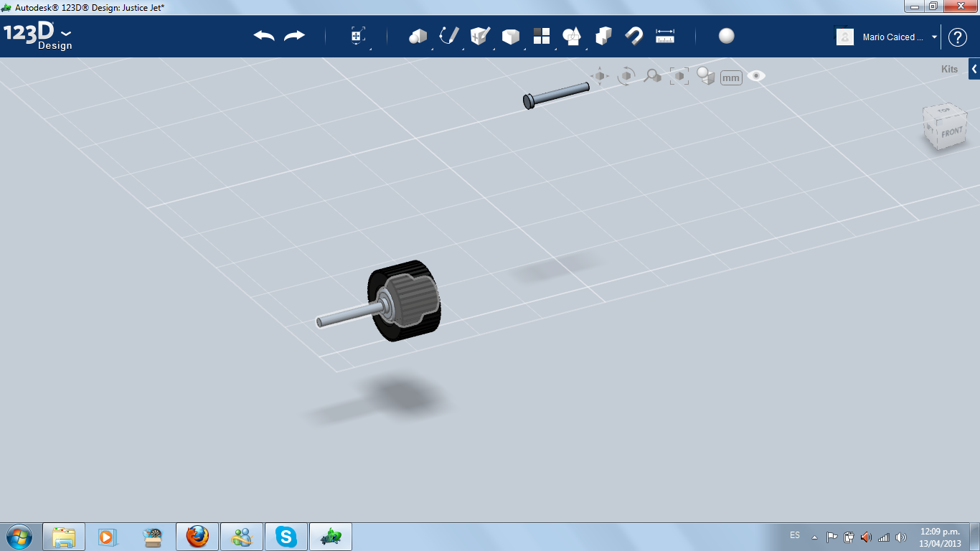
Task: Show hidden system tray icons
Action: coord(814,537)
